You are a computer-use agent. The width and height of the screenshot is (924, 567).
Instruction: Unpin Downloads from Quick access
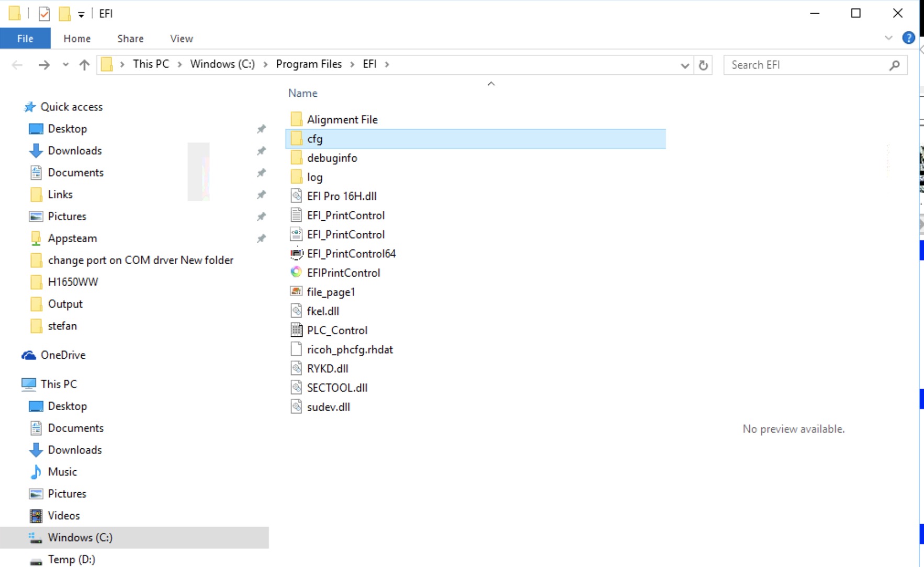coord(261,151)
